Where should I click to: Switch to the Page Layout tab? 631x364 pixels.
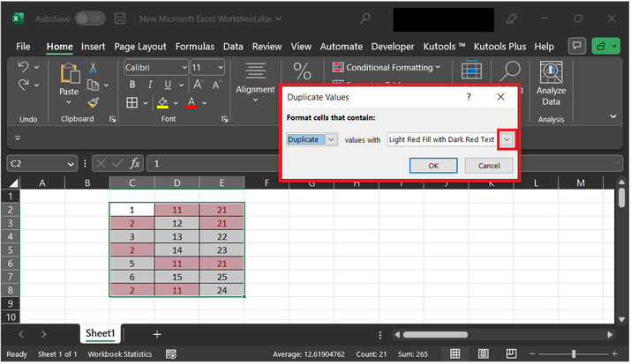[140, 47]
